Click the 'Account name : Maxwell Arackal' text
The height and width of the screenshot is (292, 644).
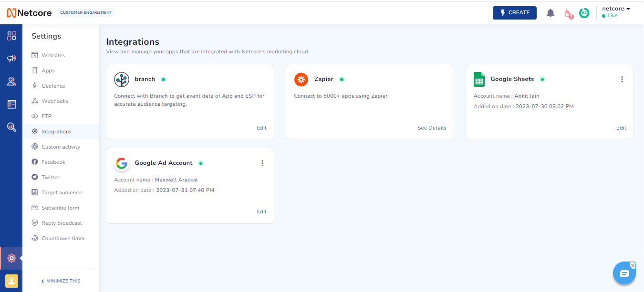coord(156,180)
